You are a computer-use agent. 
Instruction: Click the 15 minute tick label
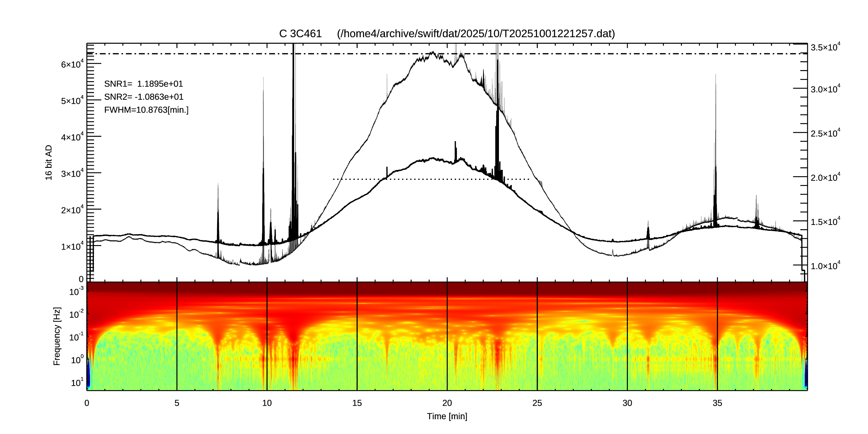[x=357, y=403]
